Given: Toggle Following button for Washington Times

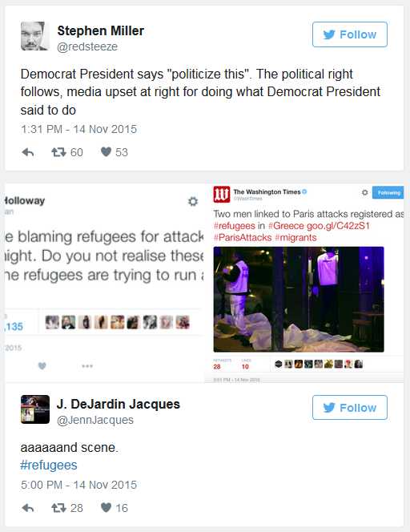Looking at the screenshot, I should [388, 193].
